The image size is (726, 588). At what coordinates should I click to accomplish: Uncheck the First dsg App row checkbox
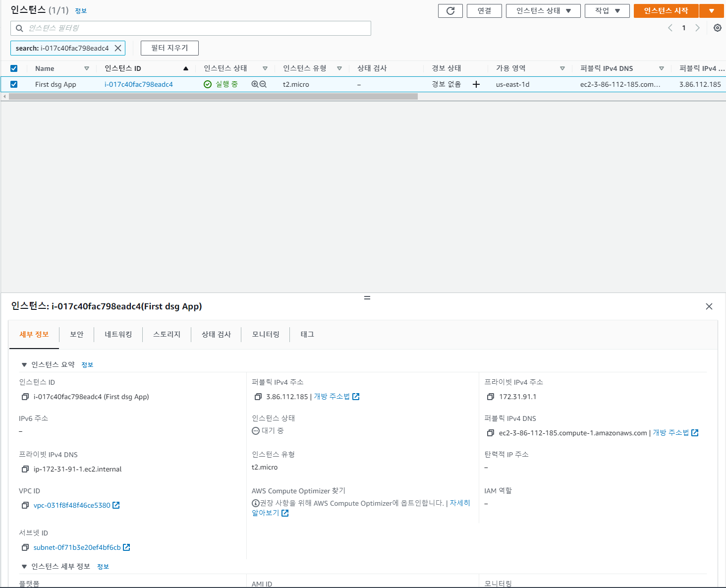pos(14,84)
